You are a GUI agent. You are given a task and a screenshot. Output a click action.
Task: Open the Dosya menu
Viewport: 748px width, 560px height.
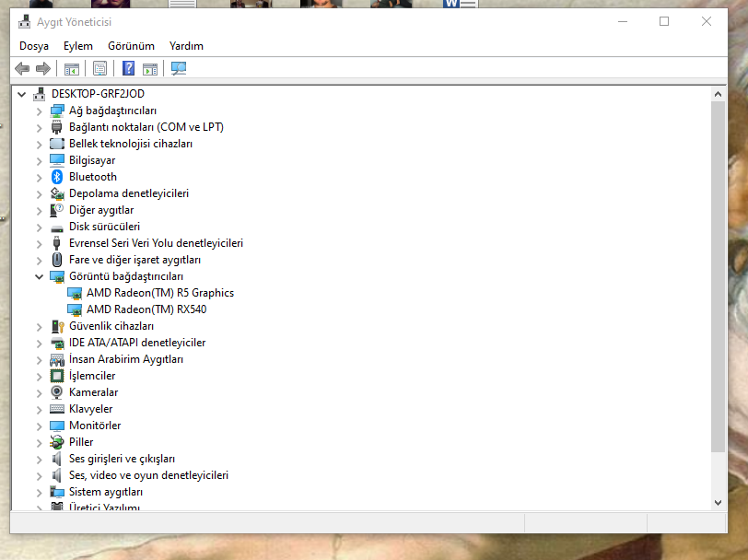click(34, 46)
